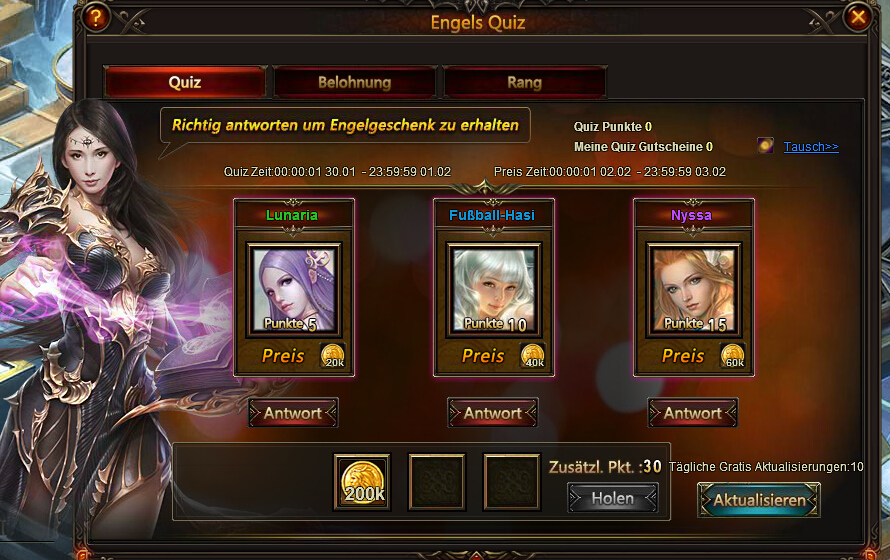Click Antwort button under Fußball-Hasi

(x=493, y=412)
